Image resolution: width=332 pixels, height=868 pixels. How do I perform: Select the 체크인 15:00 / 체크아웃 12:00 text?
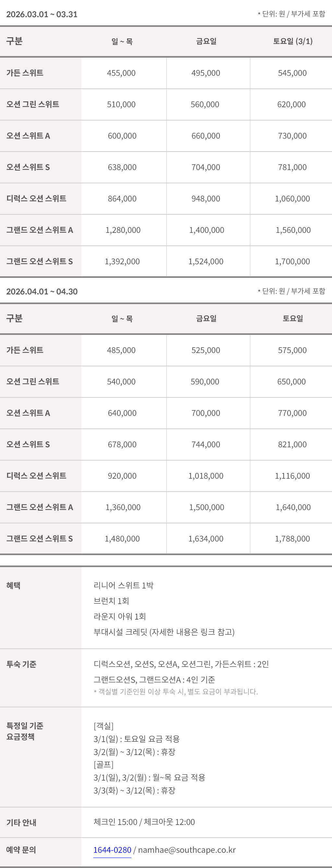click(x=144, y=822)
